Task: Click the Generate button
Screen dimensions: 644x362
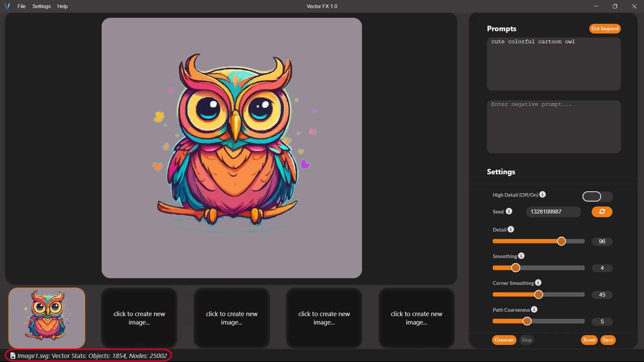Action: tap(504, 340)
